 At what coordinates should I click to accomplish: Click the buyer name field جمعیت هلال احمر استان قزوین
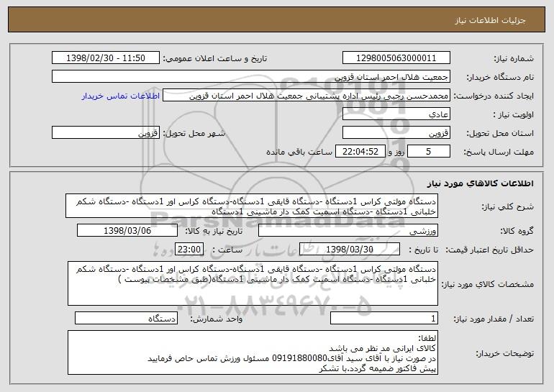pos(251,77)
